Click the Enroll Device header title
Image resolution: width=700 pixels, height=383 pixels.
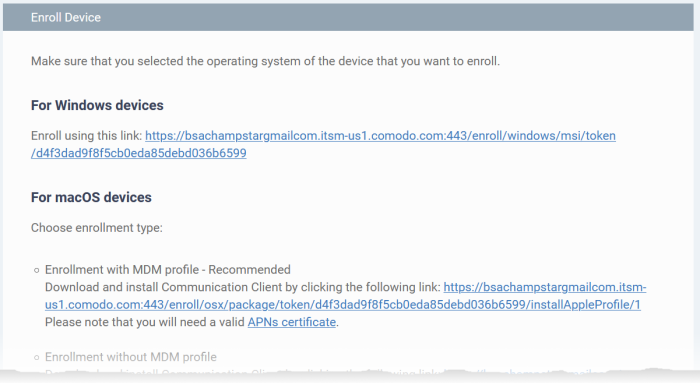[x=66, y=17]
